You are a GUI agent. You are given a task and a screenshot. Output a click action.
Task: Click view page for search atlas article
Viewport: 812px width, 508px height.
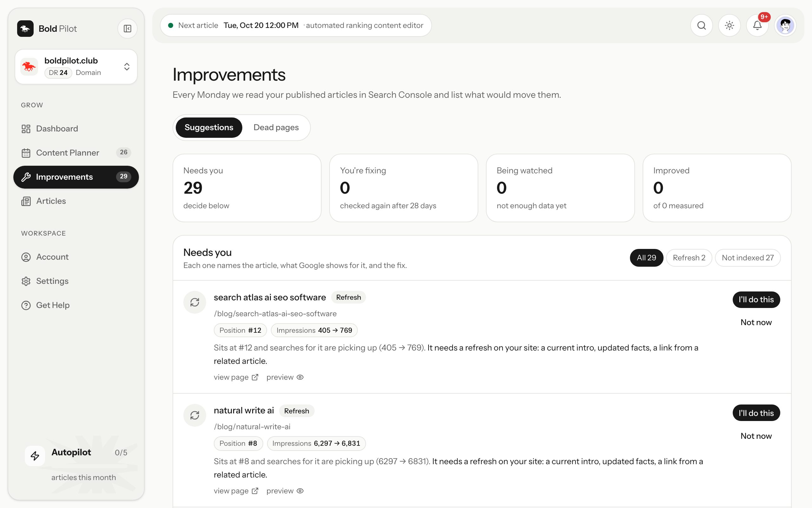point(236,377)
